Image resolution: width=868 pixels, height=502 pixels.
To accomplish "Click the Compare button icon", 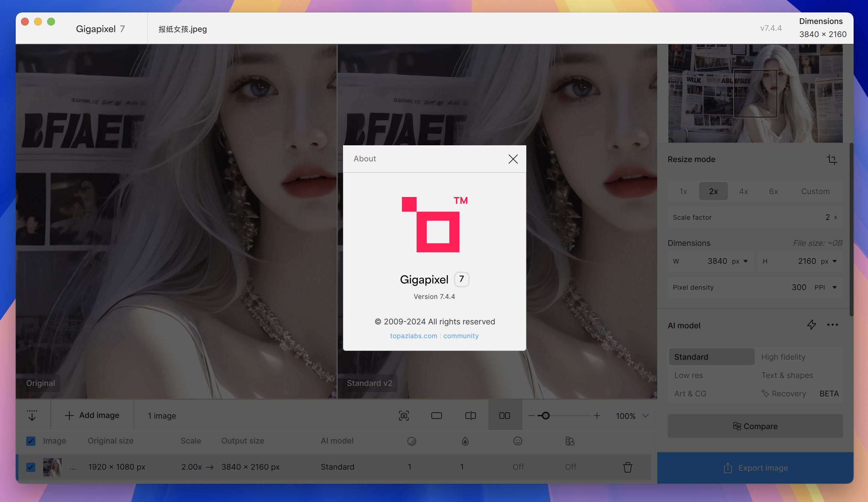I will tap(737, 426).
